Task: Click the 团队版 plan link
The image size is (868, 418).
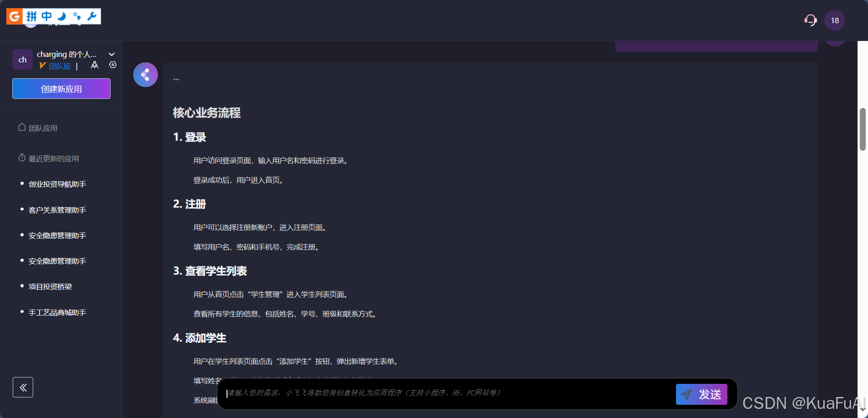Action: (60, 66)
